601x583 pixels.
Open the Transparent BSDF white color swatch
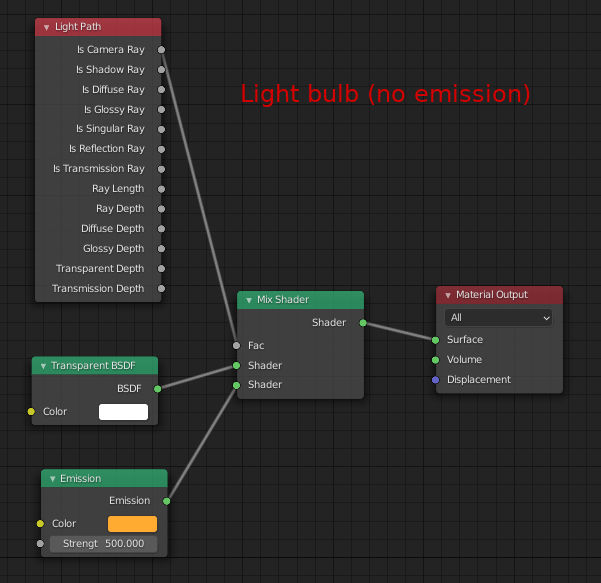tap(123, 412)
